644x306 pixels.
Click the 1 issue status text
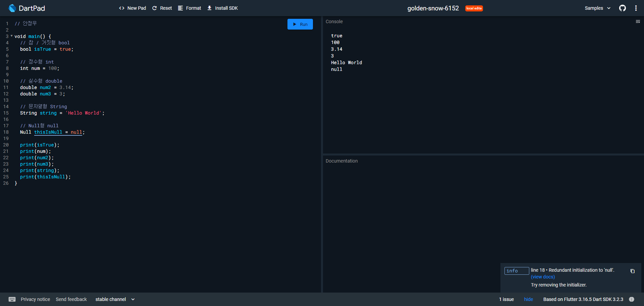coord(506,299)
